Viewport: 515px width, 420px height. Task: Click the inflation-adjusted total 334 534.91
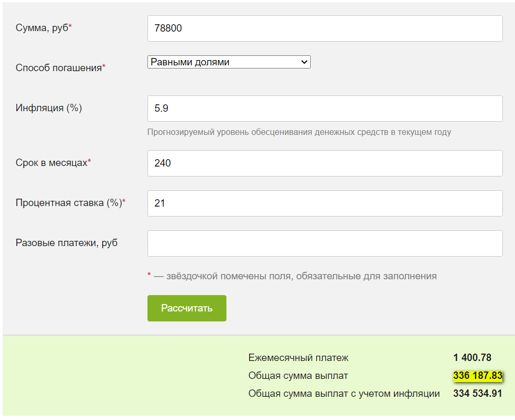coord(477,394)
